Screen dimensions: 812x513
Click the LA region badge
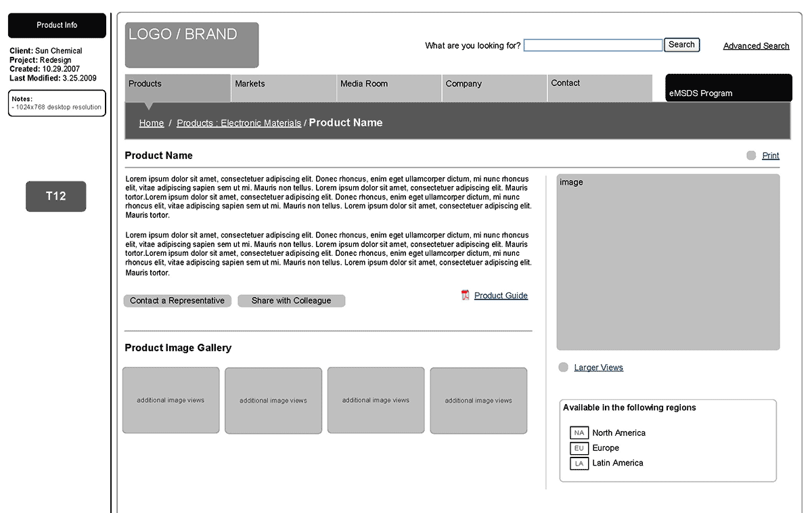pyautogui.click(x=579, y=464)
